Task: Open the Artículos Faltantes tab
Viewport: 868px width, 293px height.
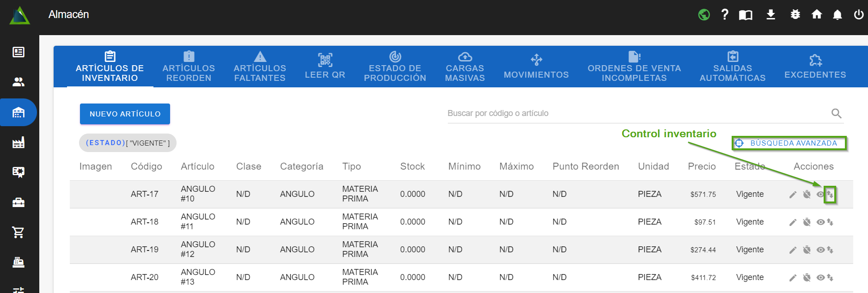Action: [x=260, y=67]
